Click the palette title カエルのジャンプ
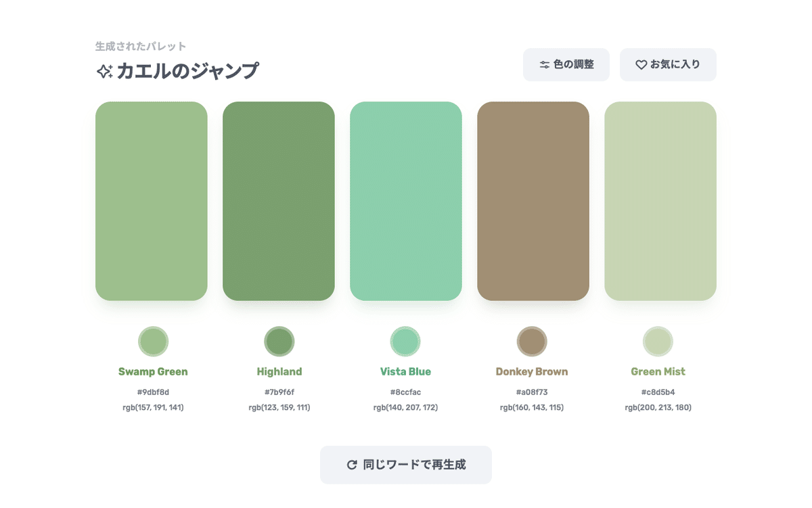 pos(187,71)
